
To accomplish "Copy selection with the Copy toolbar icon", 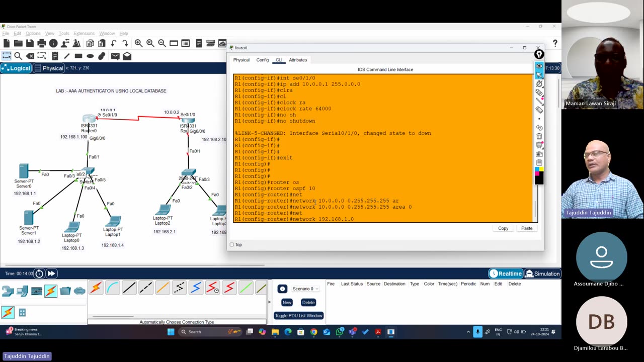I will point(90,43).
